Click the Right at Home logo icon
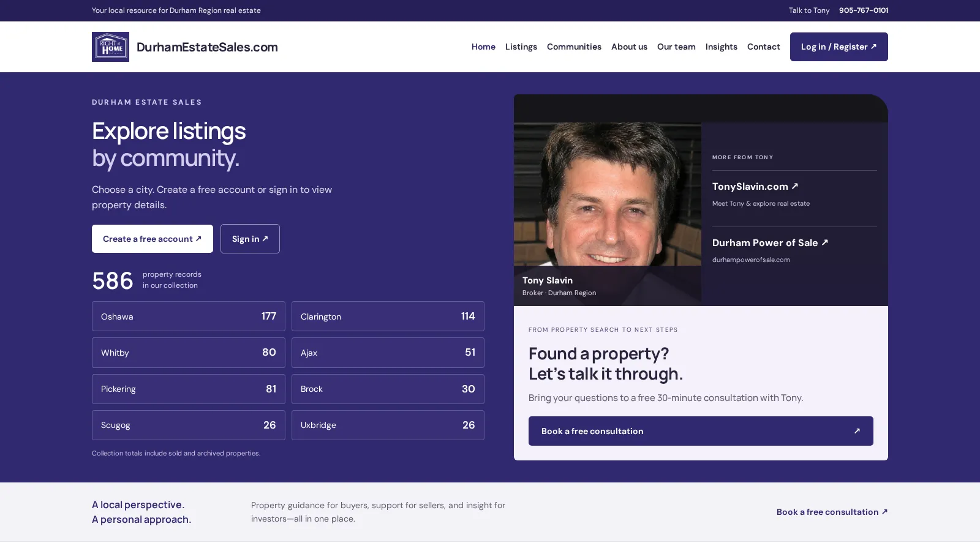The image size is (980, 551). pyautogui.click(x=110, y=47)
